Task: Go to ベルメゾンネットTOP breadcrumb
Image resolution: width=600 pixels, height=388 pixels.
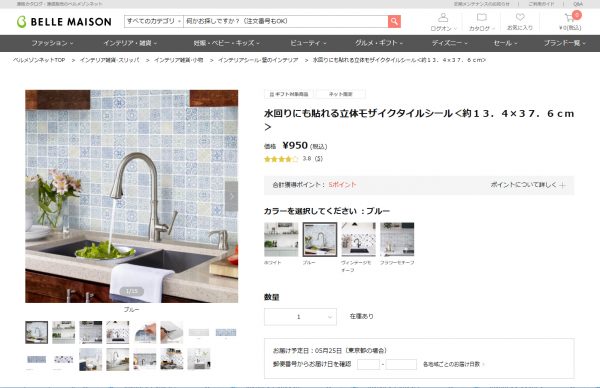Action: coord(39,60)
